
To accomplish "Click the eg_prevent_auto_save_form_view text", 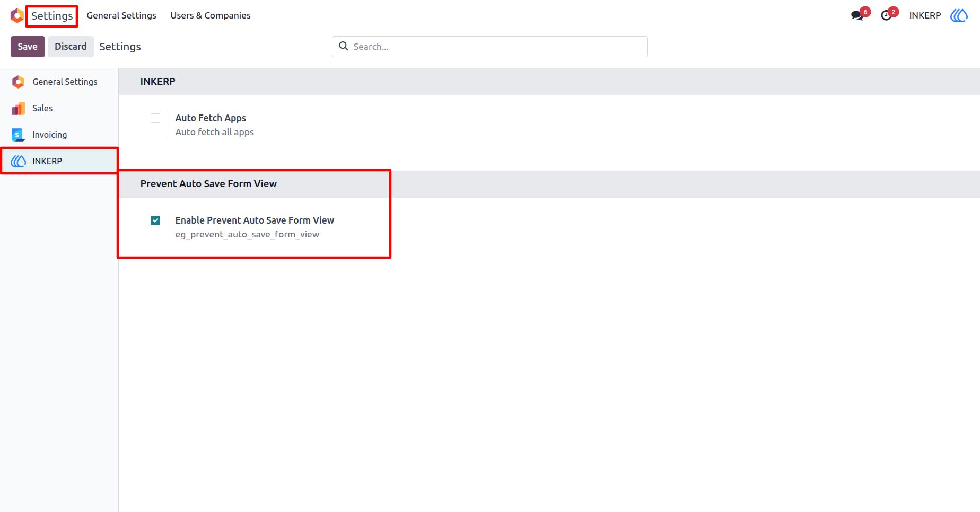I will pos(247,234).
